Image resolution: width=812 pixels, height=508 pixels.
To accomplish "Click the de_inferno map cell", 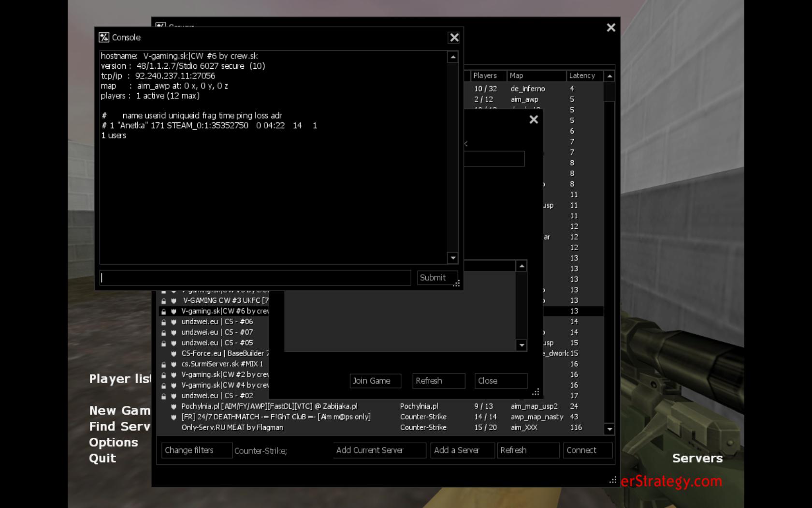I will 528,89.
